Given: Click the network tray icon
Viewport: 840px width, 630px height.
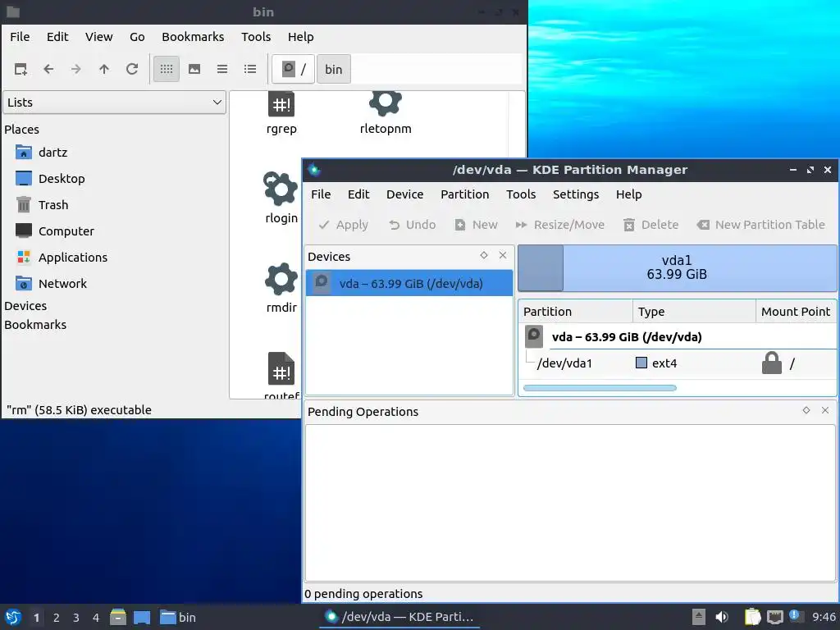Looking at the screenshot, I should 774,617.
